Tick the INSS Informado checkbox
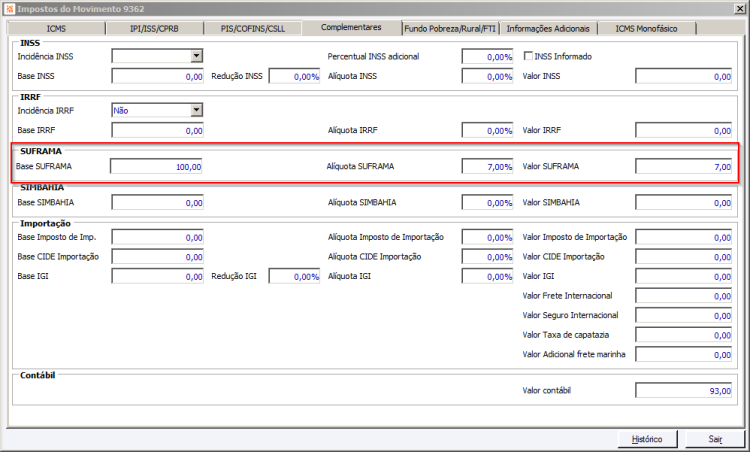Viewport: 750px width, 452px height. (528, 56)
